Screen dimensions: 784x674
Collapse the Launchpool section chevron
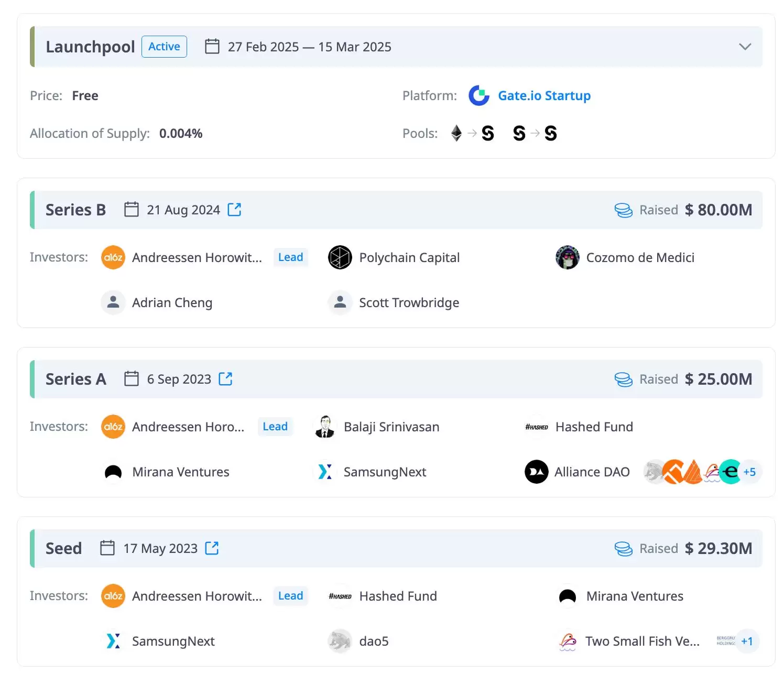click(745, 47)
